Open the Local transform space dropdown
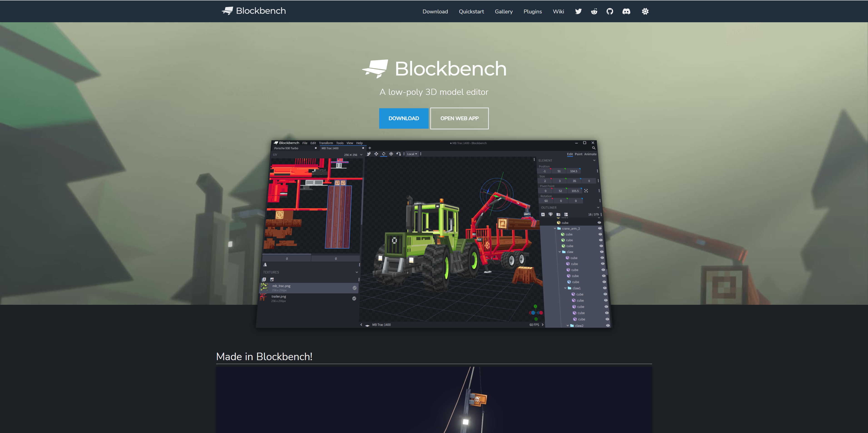This screenshot has width=868, height=433. pyautogui.click(x=412, y=154)
